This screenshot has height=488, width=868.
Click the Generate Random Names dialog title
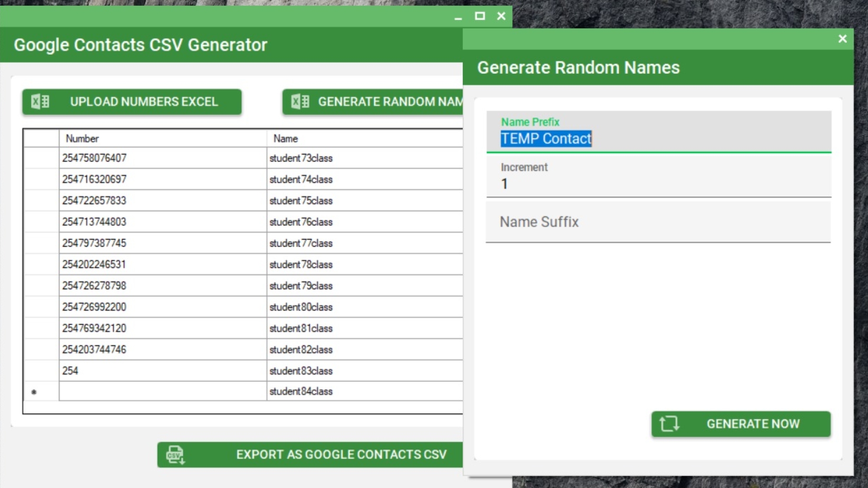pos(578,68)
